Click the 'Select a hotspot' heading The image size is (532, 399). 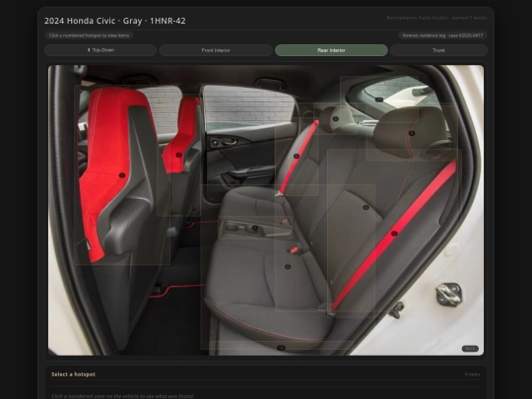tap(73, 374)
